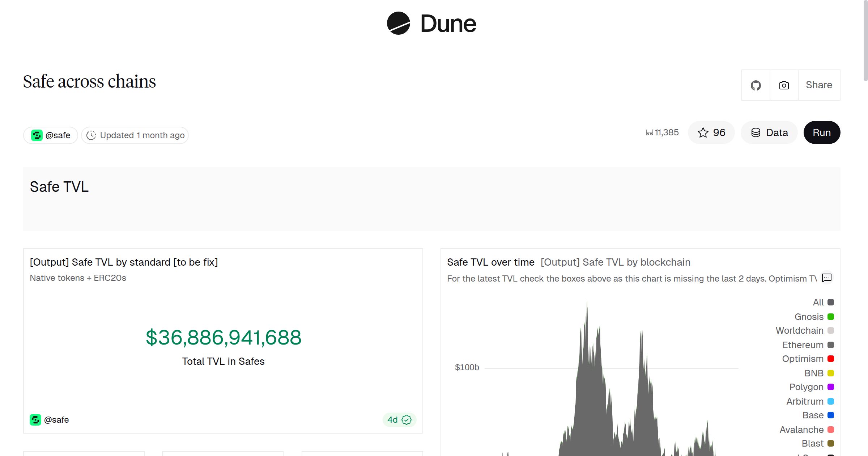The image size is (868, 456).
Task: Toggle the Arbitrum legend series
Action: 805,401
